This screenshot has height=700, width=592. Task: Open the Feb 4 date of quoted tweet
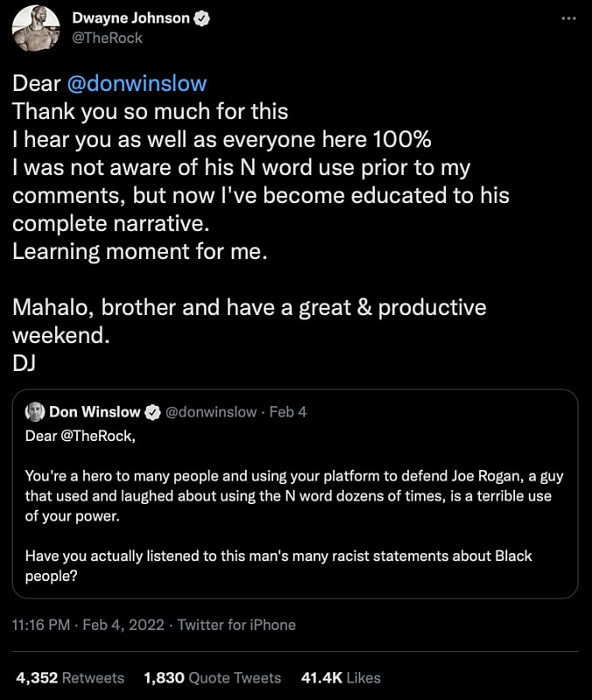point(287,411)
